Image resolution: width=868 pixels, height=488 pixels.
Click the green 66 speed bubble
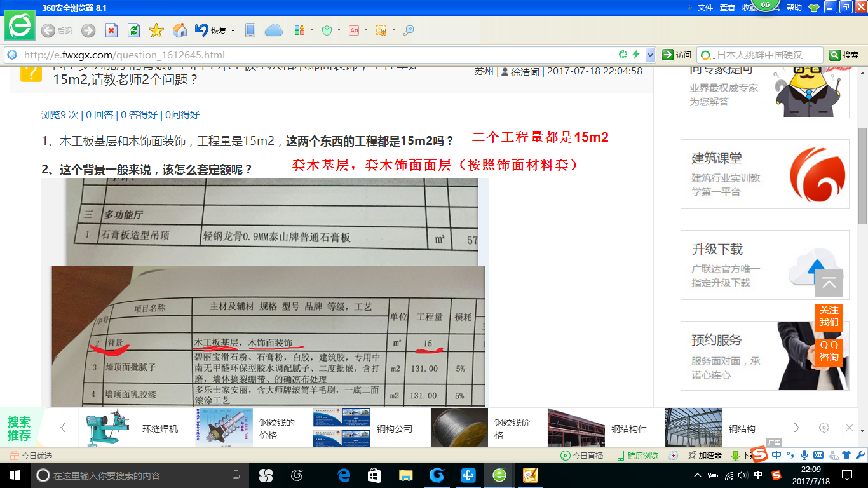coord(765,5)
